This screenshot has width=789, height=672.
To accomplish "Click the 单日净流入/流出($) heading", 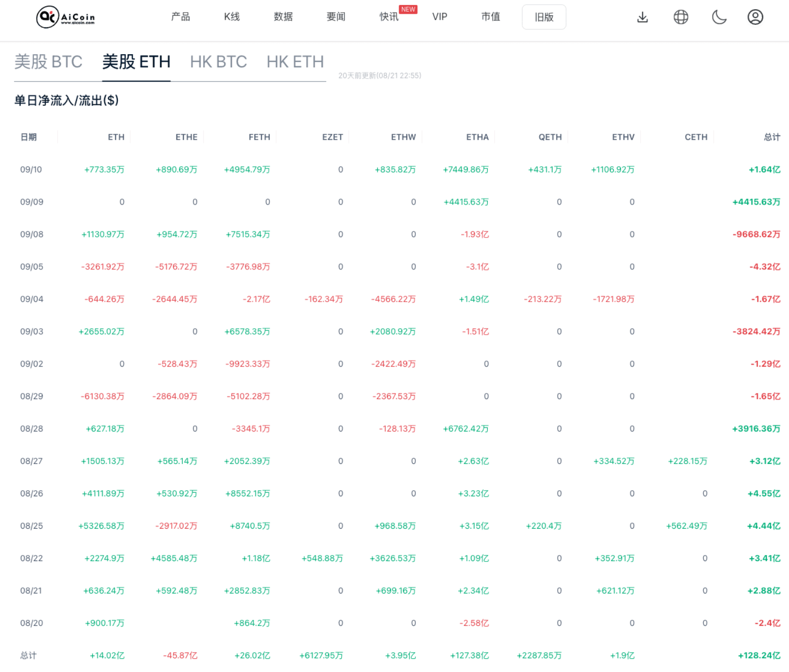I will pyautogui.click(x=66, y=101).
